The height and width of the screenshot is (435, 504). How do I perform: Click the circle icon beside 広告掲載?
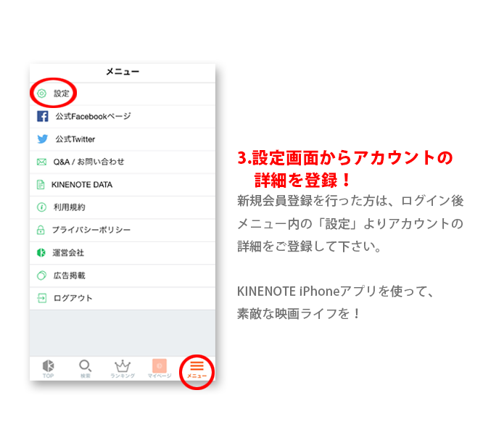pyautogui.click(x=42, y=275)
